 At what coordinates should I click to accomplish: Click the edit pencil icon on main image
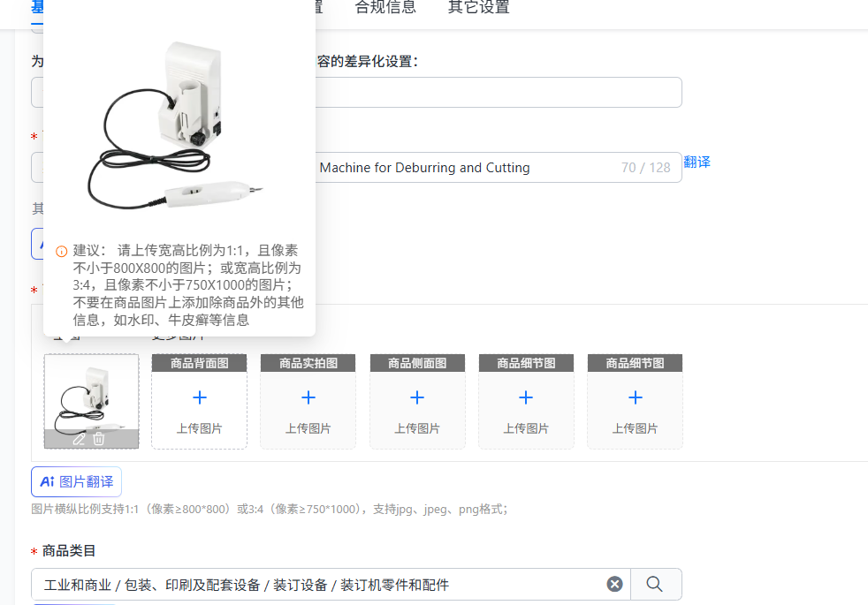coord(79,439)
